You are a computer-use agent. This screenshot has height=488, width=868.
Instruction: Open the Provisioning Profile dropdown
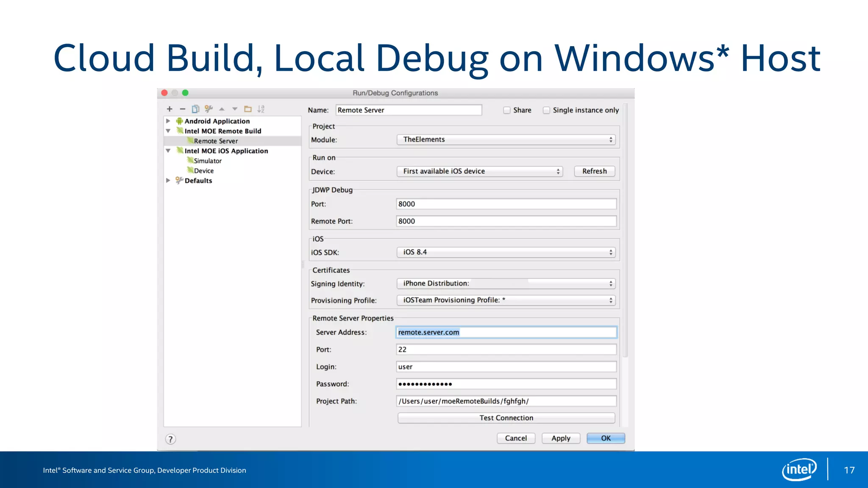(x=506, y=300)
